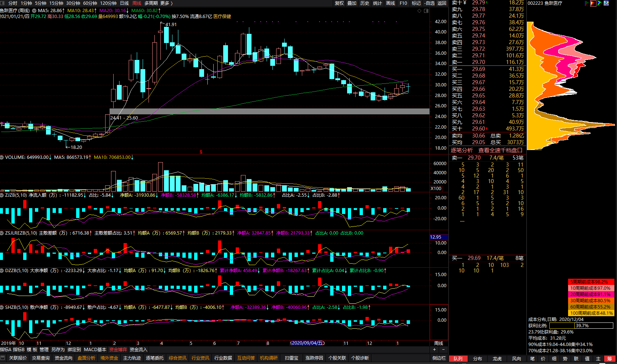This screenshot has width=617, height=364.
Task: Click the blue window icon in stock header
Action: point(606,3)
